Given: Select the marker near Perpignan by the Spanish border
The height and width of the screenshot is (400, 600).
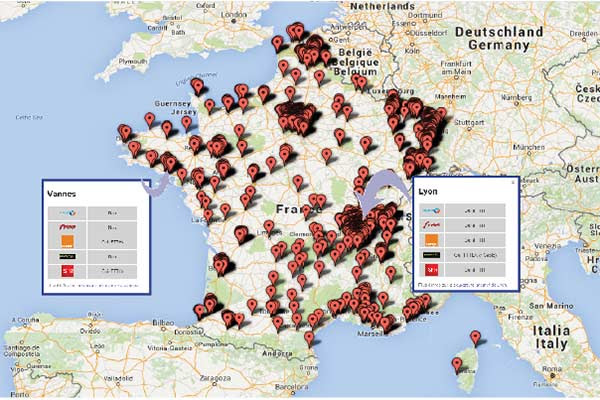Looking at the screenshot, I should click(309, 339).
